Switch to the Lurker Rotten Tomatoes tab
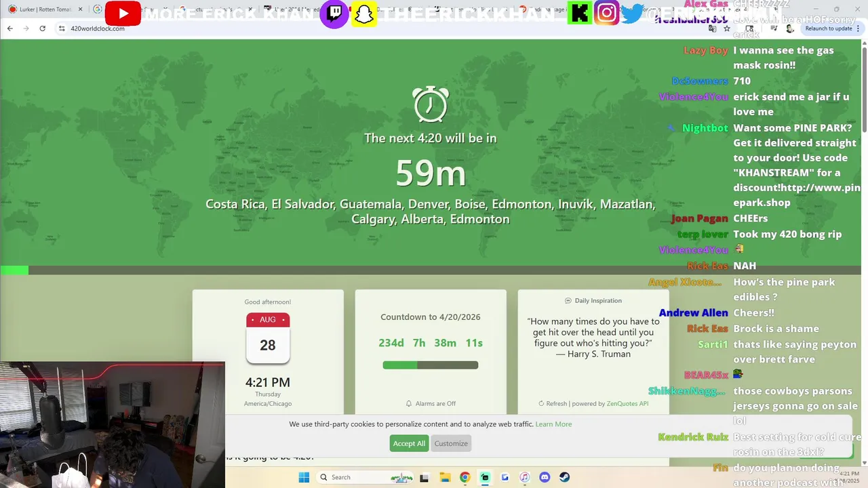The width and height of the screenshot is (868, 488). point(45,9)
